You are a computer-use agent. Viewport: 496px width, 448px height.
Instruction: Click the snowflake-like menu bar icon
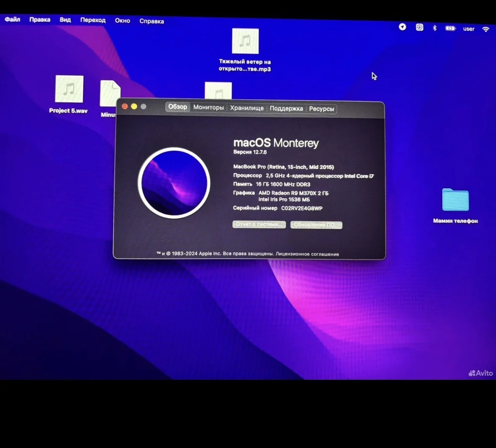(x=419, y=27)
